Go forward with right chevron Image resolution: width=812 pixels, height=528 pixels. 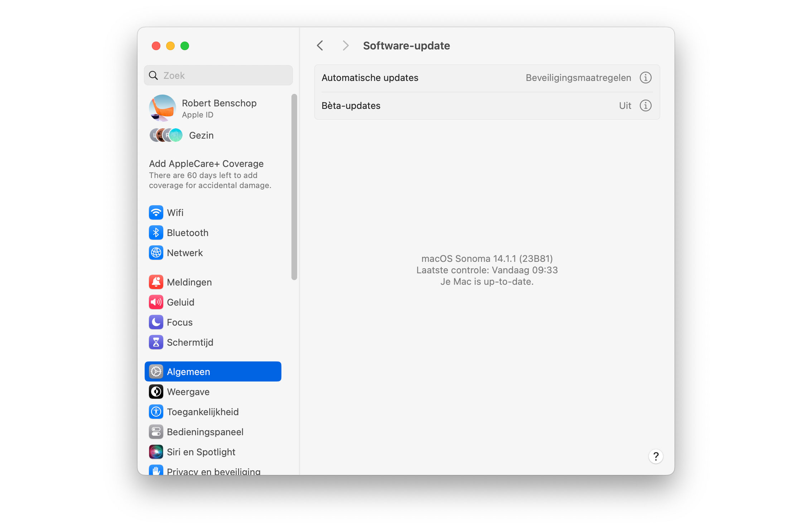pyautogui.click(x=345, y=45)
